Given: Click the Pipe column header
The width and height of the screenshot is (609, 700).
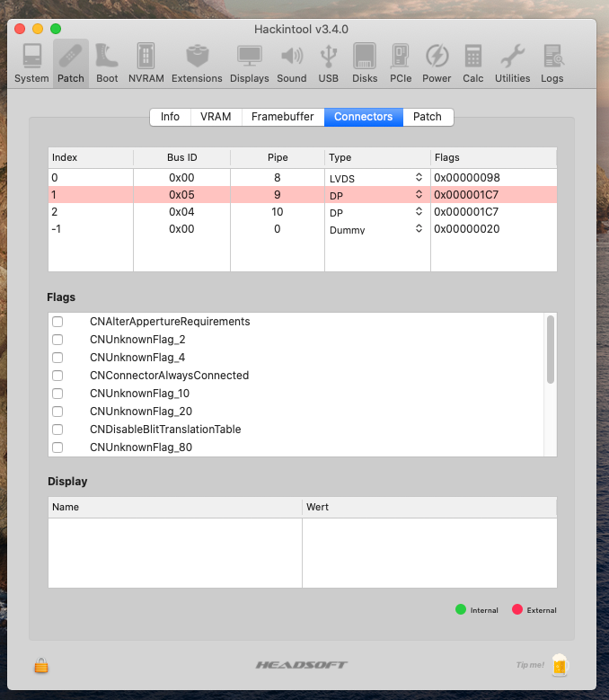Looking at the screenshot, I should [278, 157].
